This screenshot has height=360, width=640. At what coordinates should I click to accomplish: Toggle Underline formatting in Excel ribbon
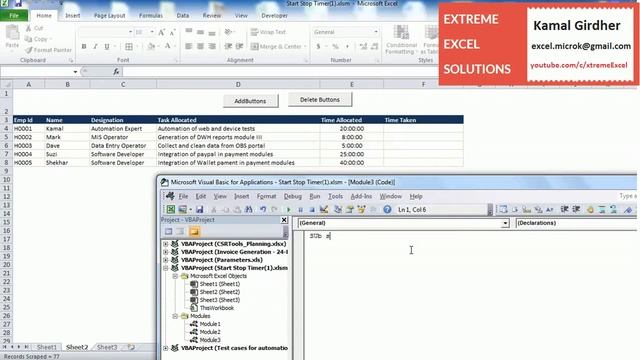click(x=107, y=47)
